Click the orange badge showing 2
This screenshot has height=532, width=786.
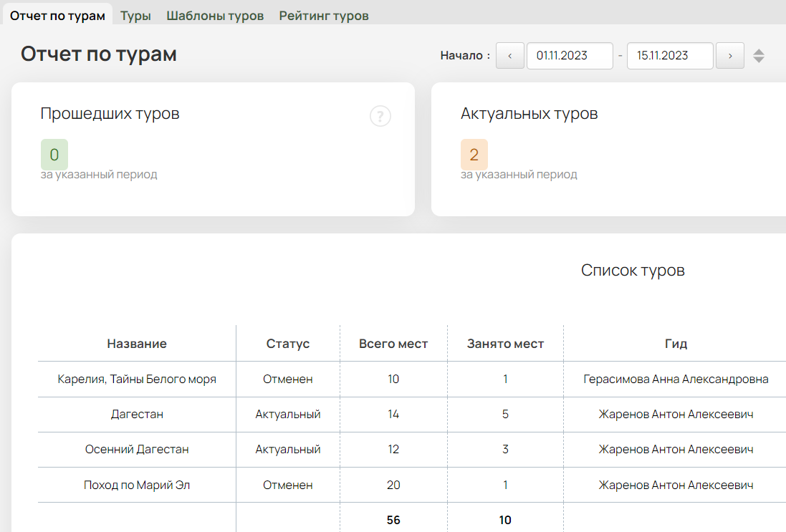tap(474, 155)
